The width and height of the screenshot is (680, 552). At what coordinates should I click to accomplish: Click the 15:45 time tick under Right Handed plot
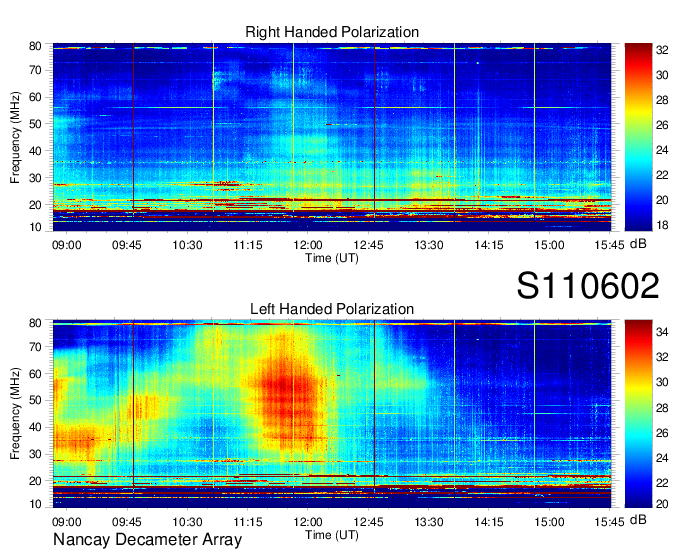[609, 245]
